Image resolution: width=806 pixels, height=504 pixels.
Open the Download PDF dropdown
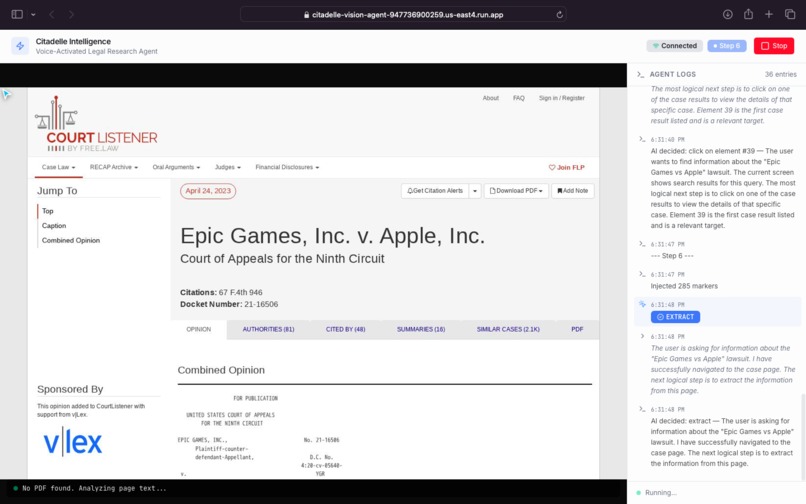pos(516,191)
